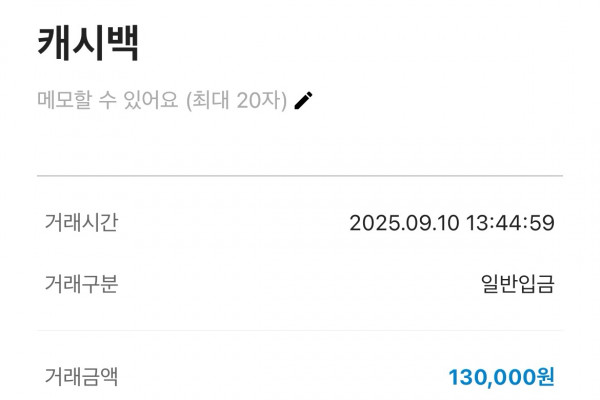Tap the (최대 20자) character limit hint
This screenshot has height=400, width=600.
236,101
